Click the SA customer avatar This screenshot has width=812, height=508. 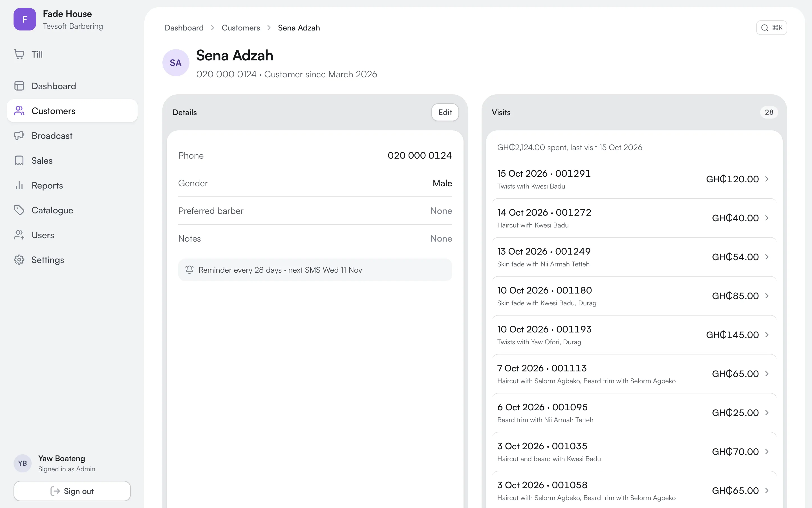[176, 63]
